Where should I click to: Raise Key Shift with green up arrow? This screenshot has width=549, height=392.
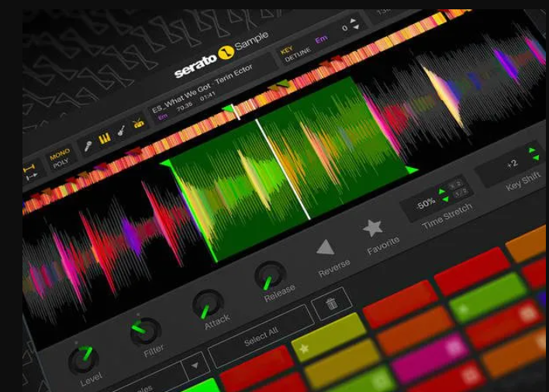pyautogui.click(x=532, y=150)
